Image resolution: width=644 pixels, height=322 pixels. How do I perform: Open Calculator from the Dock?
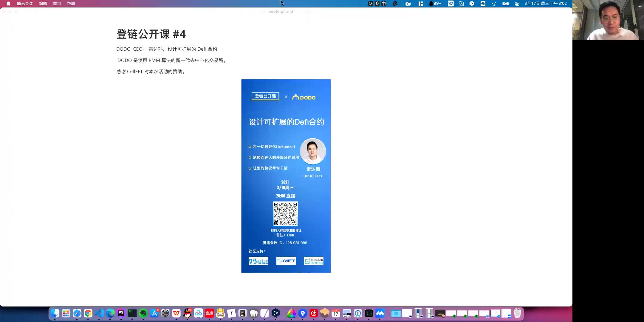[x=242, y=313]
